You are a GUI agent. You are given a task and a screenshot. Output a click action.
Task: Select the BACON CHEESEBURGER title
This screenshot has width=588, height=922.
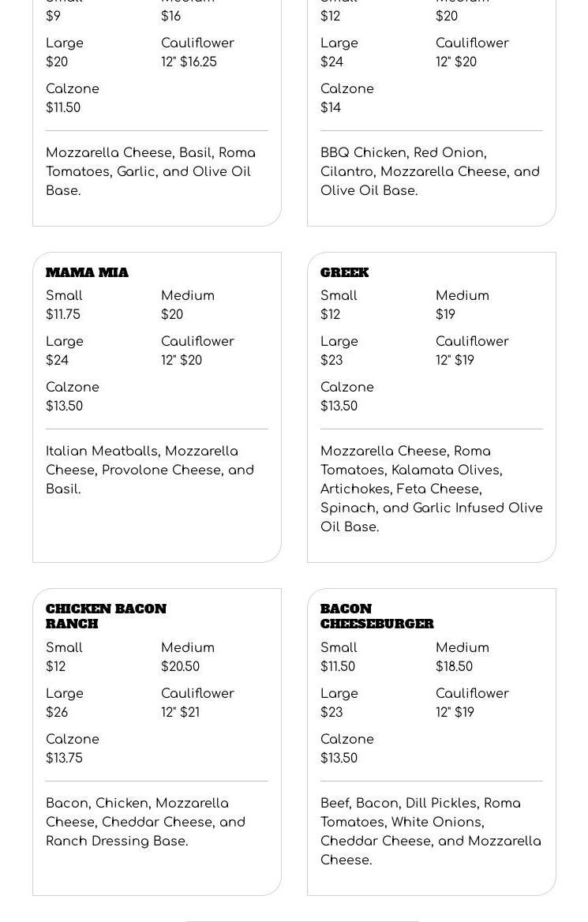click(376, 617)
